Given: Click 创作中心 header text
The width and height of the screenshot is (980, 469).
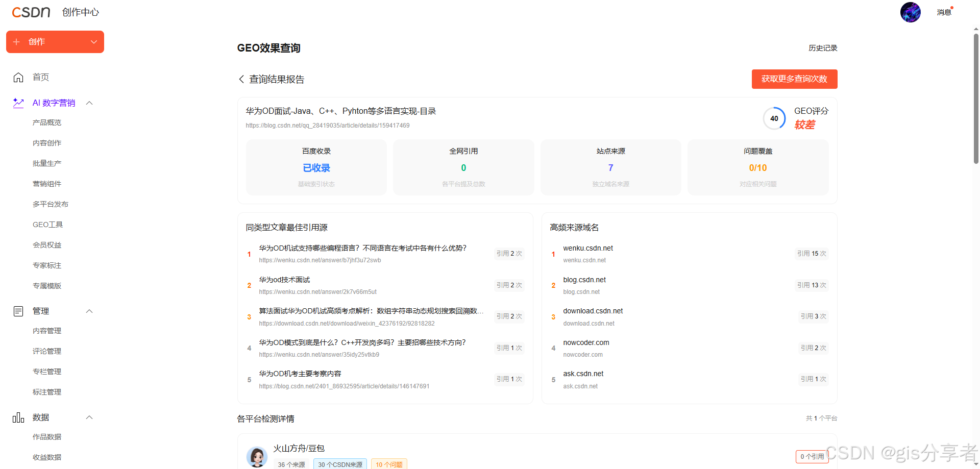Looking at the screenshot, I should tap(81, 12).
